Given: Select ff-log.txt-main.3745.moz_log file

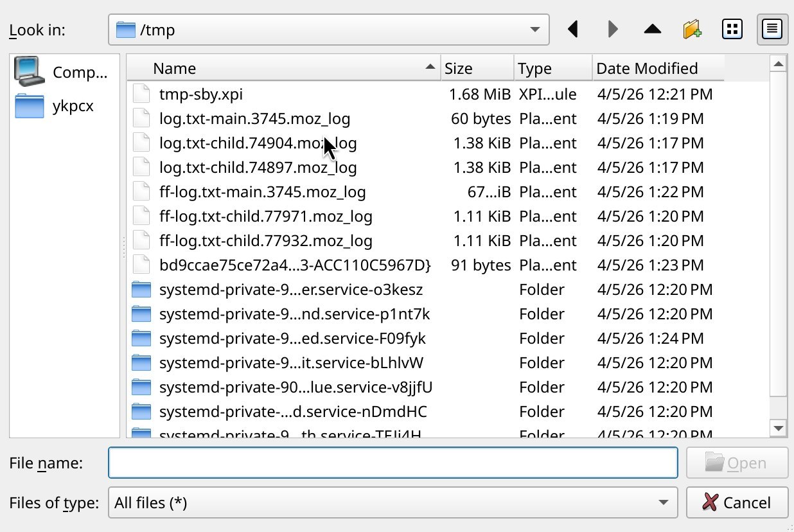Looking at the screenshot, I should tap(262, 192).
